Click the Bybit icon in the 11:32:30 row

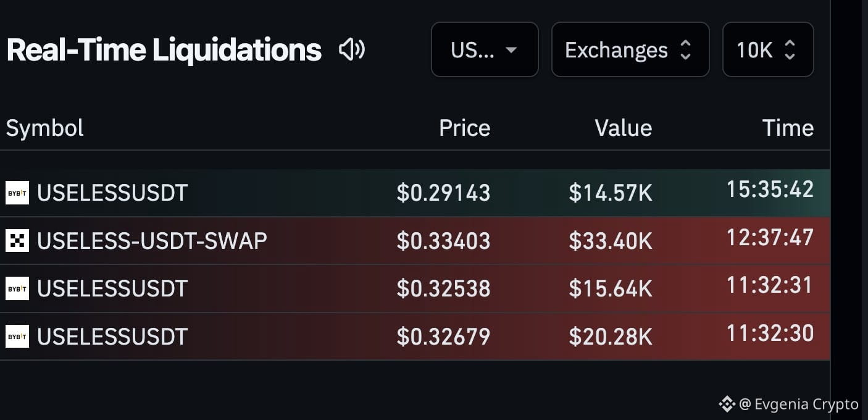pos(17,337)
